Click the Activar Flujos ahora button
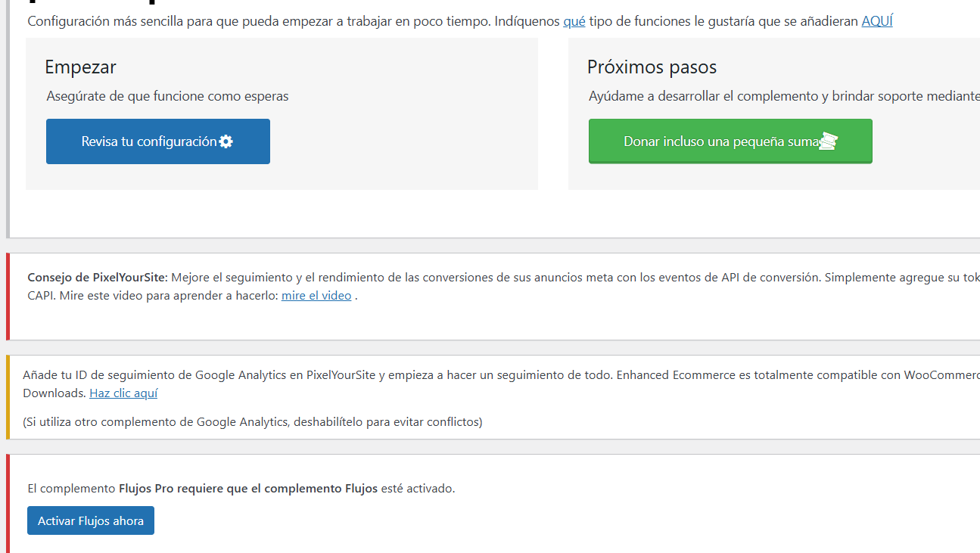Screen dimensions: 980x553 coord(91,520)
